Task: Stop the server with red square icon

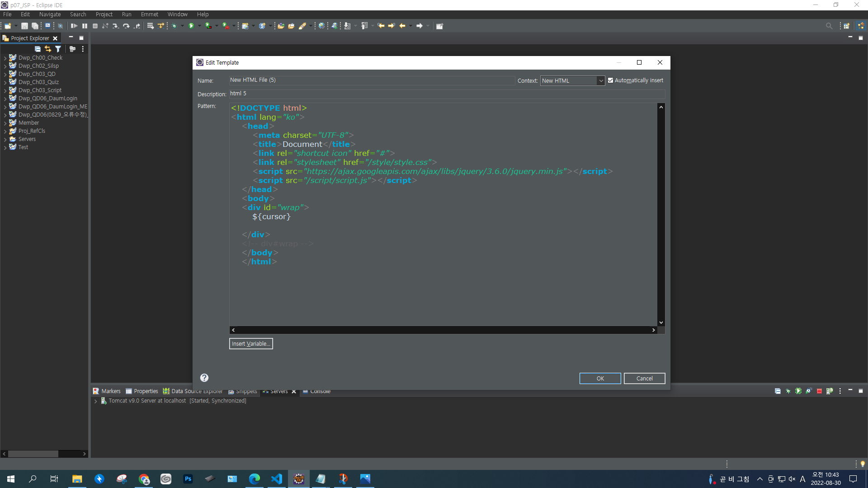Action: [819, 391]
